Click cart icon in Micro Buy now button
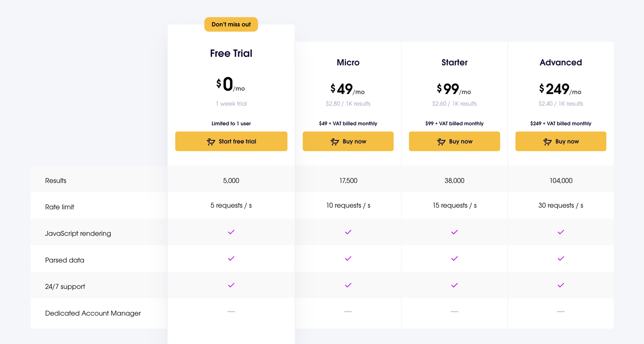This screenshot has height=344, width=644. (x=335, y=142)
